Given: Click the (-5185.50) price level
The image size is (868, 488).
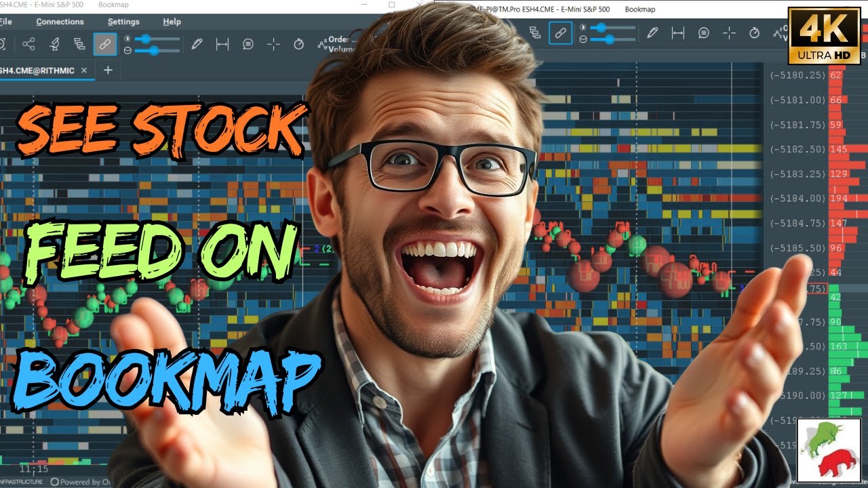Looking at the screenshot, I should point(797,248).
